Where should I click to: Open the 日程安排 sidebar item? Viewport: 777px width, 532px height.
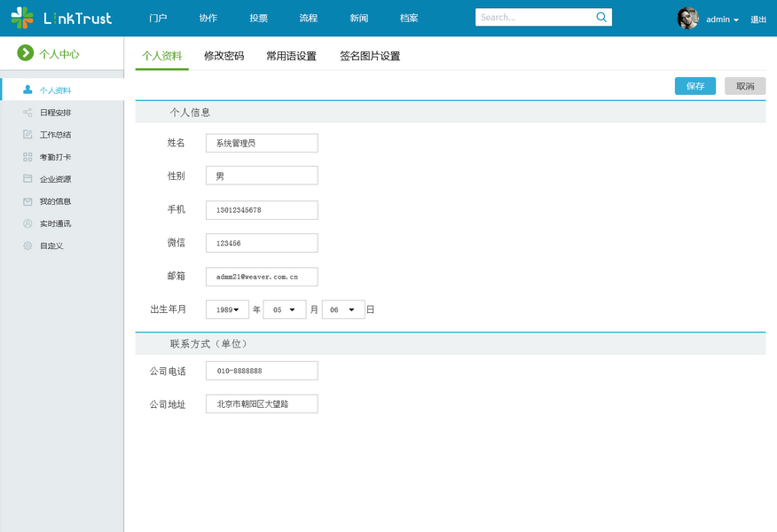[x=62, y=113]
